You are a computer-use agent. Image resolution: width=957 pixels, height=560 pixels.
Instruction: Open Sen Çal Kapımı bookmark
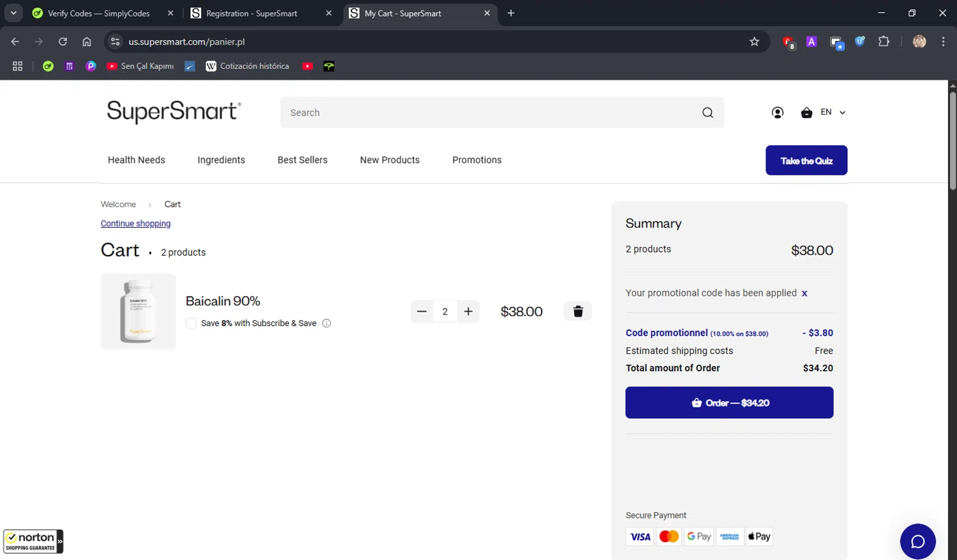[x=140, y=66]
